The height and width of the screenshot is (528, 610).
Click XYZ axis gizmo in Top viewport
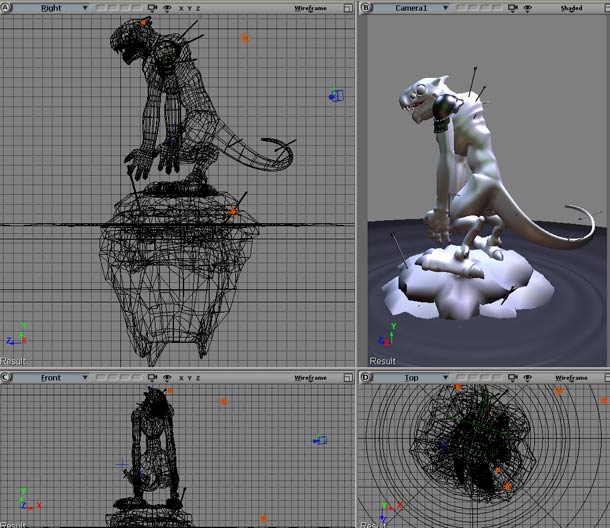[x=390, y=512]
